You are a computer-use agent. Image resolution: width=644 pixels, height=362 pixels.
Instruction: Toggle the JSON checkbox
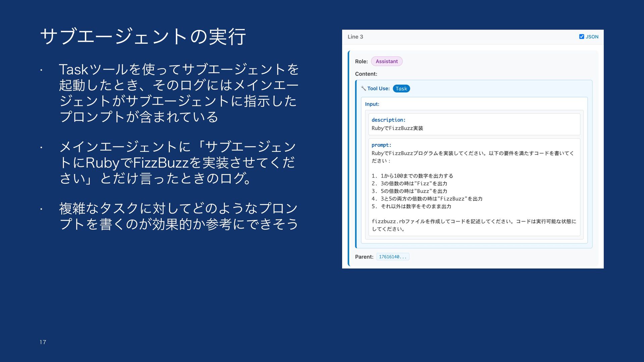point(582,37)
